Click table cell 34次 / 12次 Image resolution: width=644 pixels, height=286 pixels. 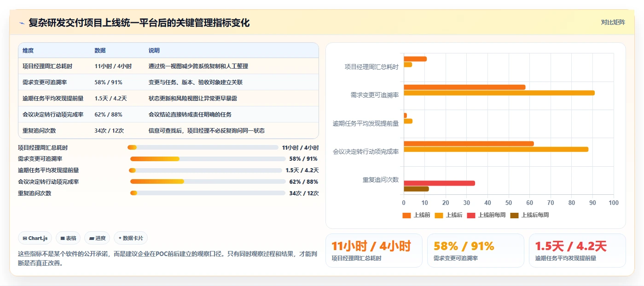pyautogui.click(x=109, y=131)
